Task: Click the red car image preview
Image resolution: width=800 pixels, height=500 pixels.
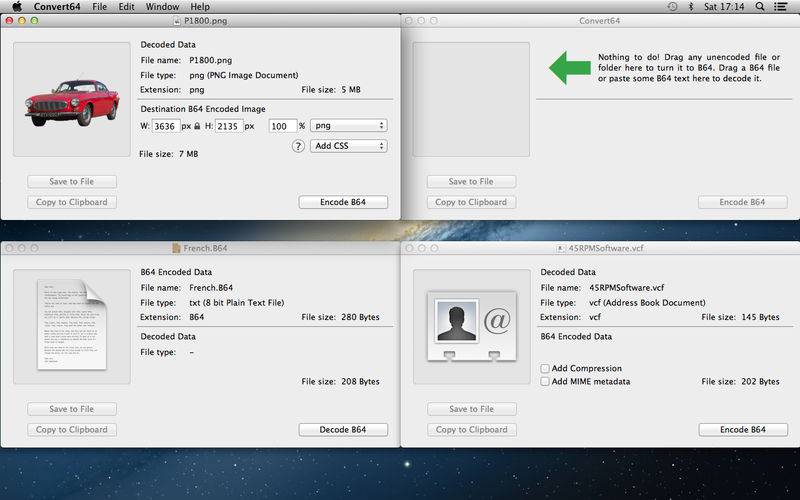Action: tap(72, 99)
